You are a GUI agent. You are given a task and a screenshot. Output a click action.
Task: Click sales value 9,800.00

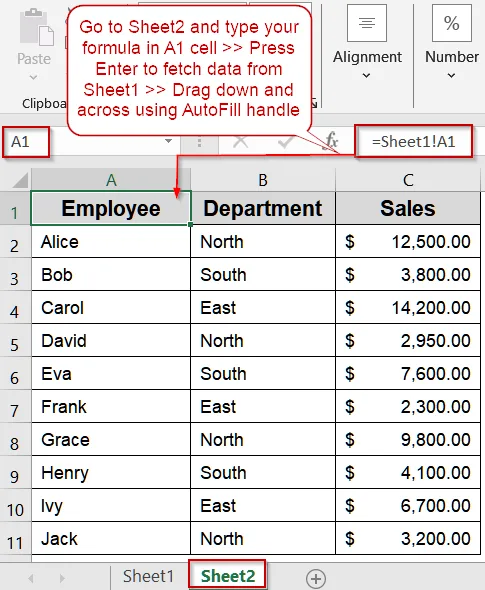click(x=408, y=439)
